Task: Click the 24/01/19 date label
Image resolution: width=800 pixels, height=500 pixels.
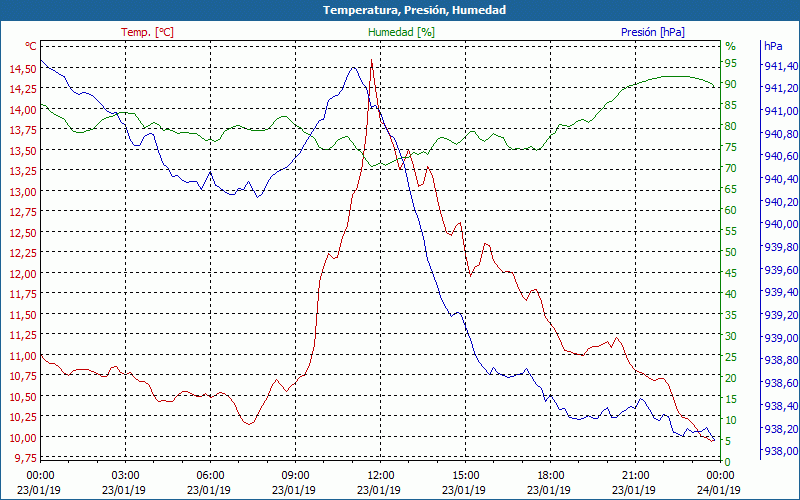Action: (719, 490)
